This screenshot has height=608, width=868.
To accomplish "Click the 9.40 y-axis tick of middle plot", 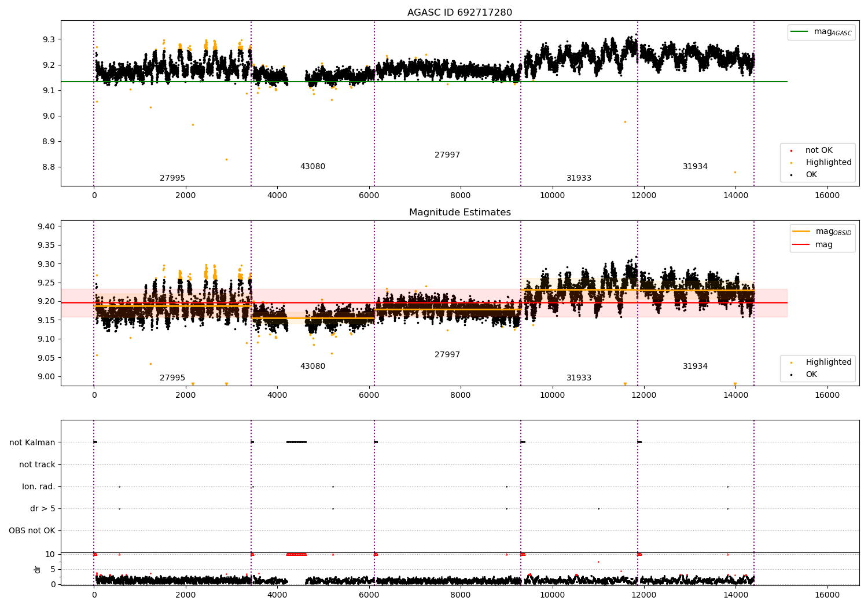I will pyautogui.click(x=46, y=226).
